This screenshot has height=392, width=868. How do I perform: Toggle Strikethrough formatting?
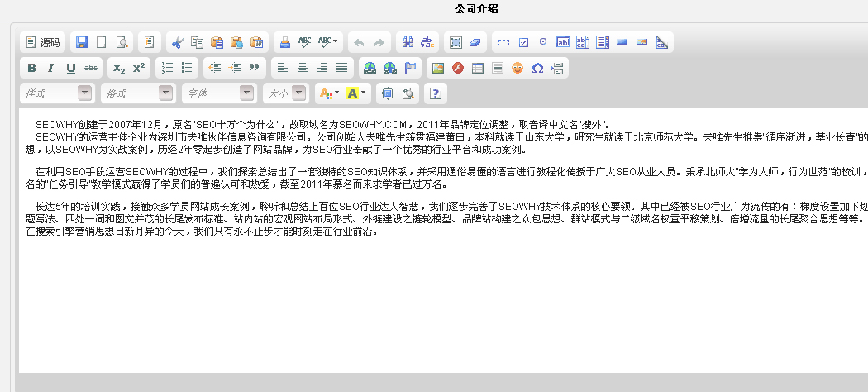[x=91, y=68]
